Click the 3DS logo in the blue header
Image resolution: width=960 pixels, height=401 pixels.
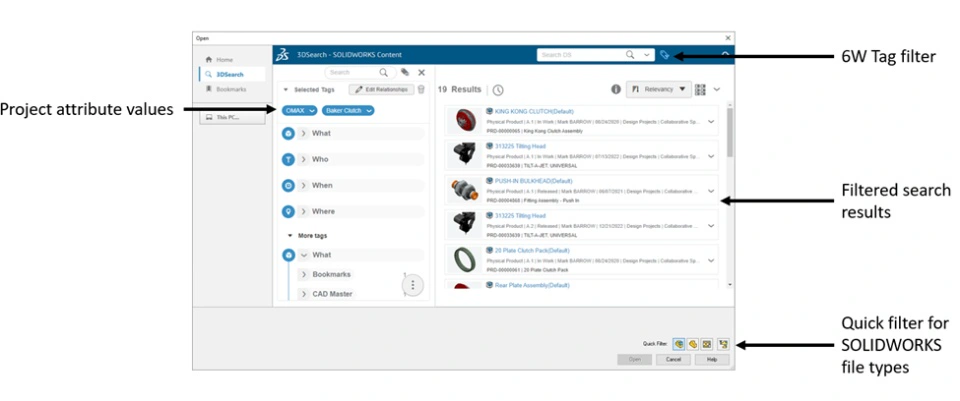(x=282, y=55)
